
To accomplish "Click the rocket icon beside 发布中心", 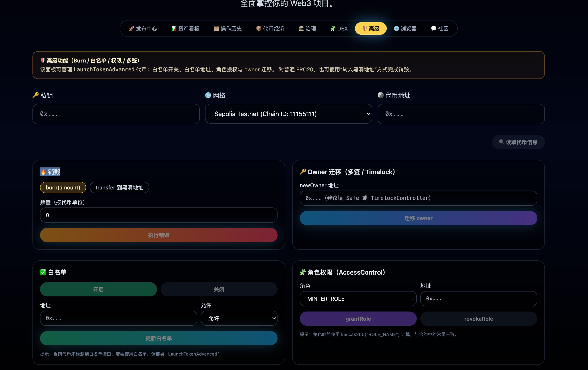I will pyautogui.click(x=131, y=29).
